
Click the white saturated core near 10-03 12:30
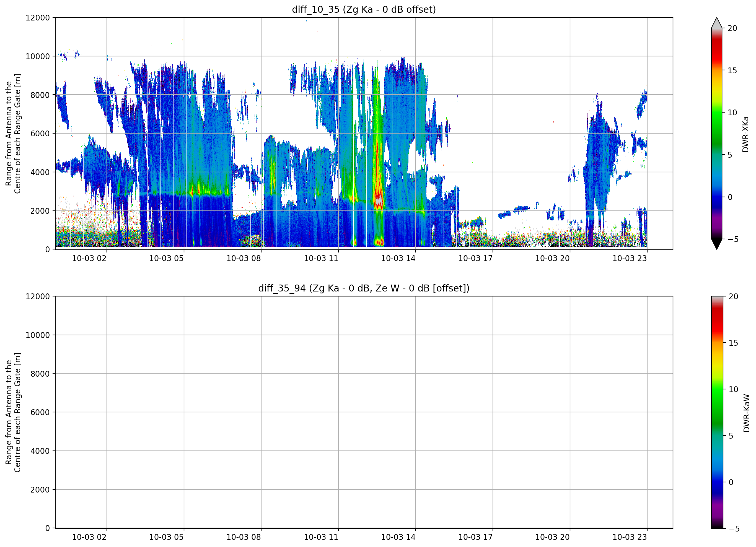pos(379,200)
